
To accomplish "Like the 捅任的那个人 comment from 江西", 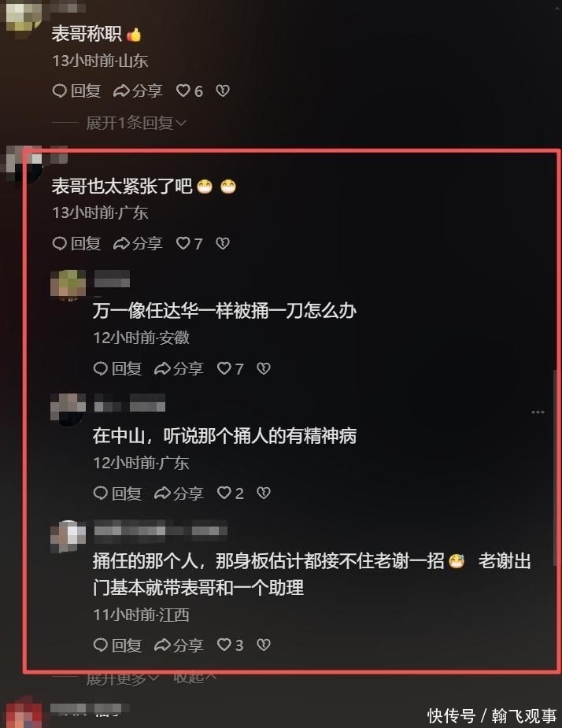I will [230, 645].
